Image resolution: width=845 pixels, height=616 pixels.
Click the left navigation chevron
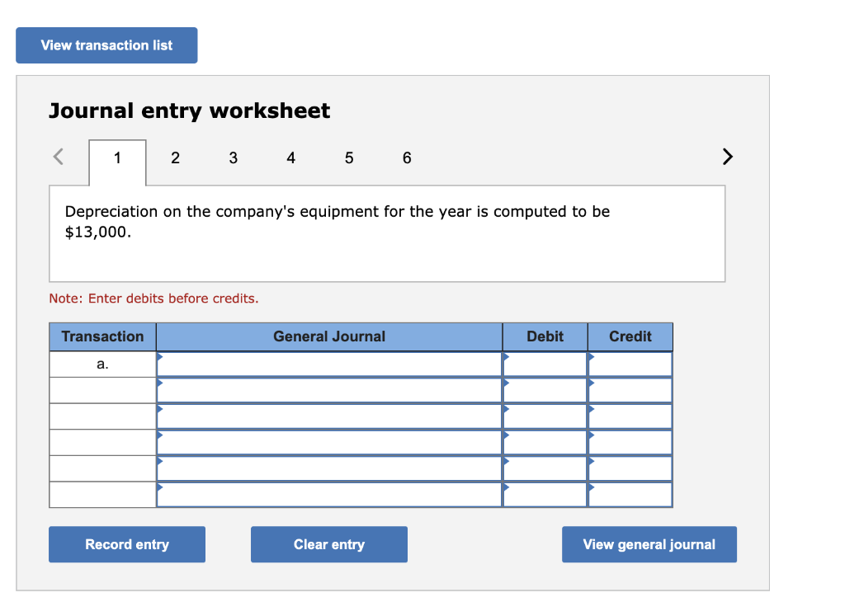coord(59,157)
